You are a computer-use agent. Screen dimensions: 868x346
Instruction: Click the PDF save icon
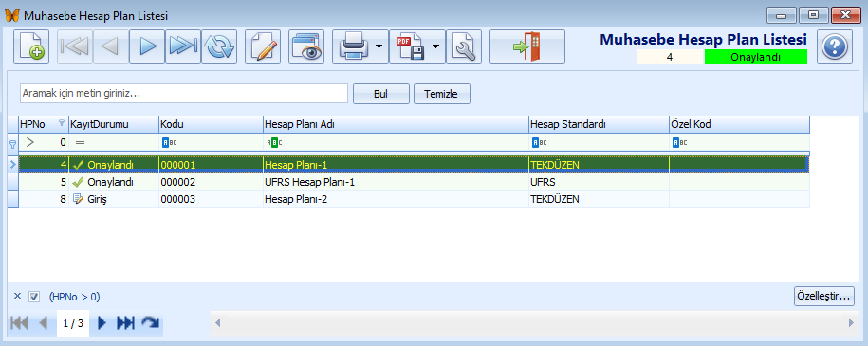[x=409, y=46]
